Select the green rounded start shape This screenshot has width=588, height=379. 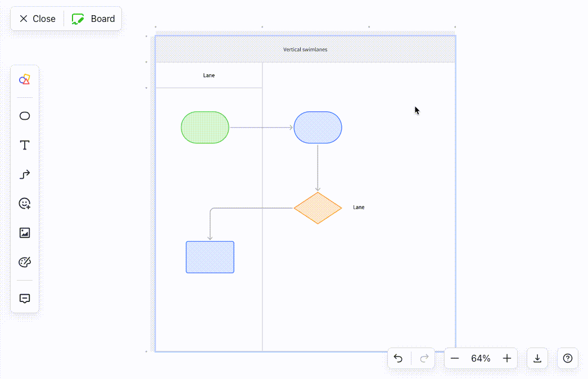tap(205, 127)
